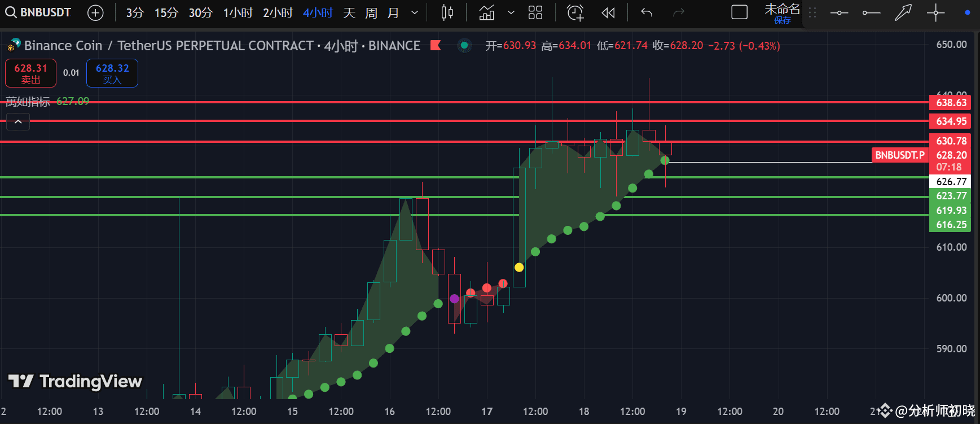Open the layout setup square icon
This screenshot has width=980, height=424.
(739, 12)
